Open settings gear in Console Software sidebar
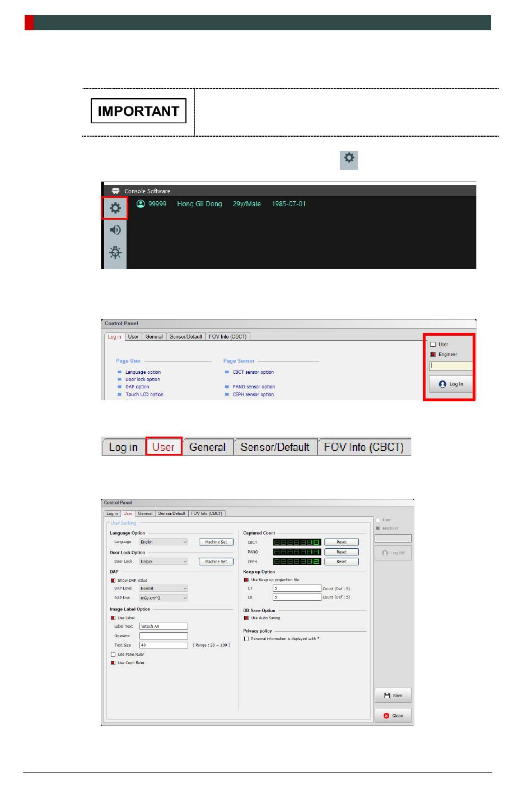The image size is (532, 788). click(115, 208)
